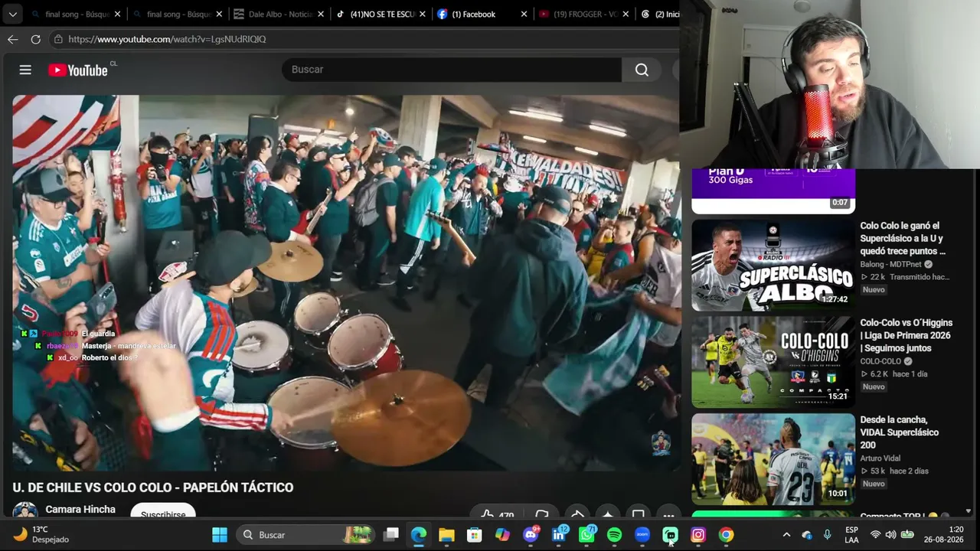Screen dimensions: 980x551
Task: Open Discord from the taskbar
Action: 531,535
